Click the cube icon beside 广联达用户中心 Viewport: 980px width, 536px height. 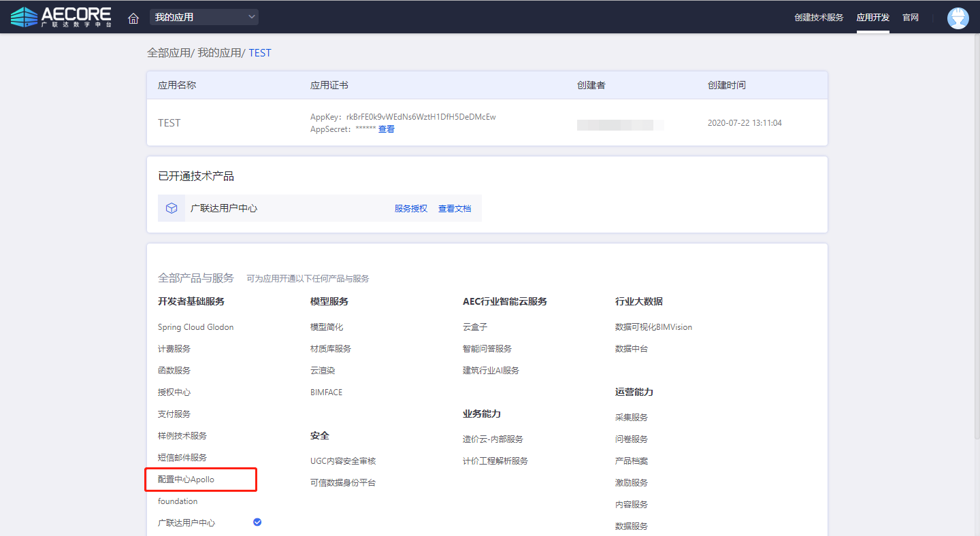[171, 208]
